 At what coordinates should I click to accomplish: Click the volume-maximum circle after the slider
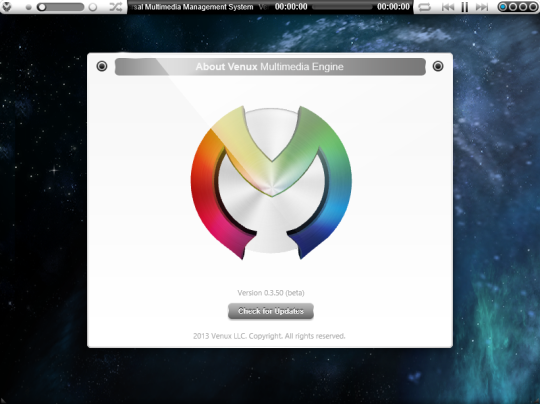[93, 7]
